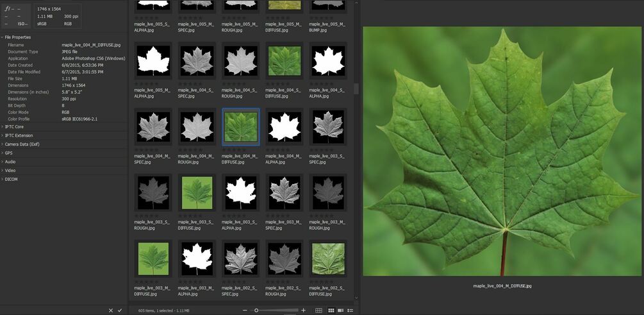Click the Filename value maple_live_004_M_DIFFUSE.jpg
Screen dimensions: 644x315
click(x=91, y=45)
